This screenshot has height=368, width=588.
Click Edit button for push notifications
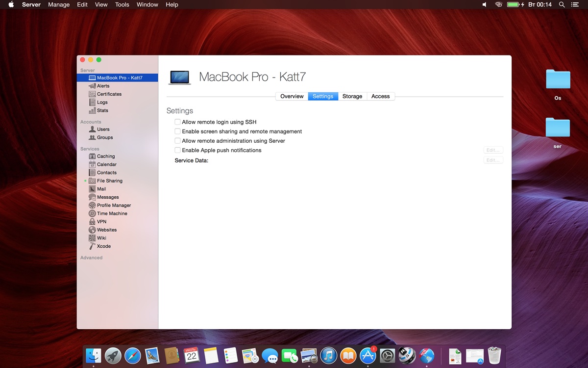[x=493, y=150]
